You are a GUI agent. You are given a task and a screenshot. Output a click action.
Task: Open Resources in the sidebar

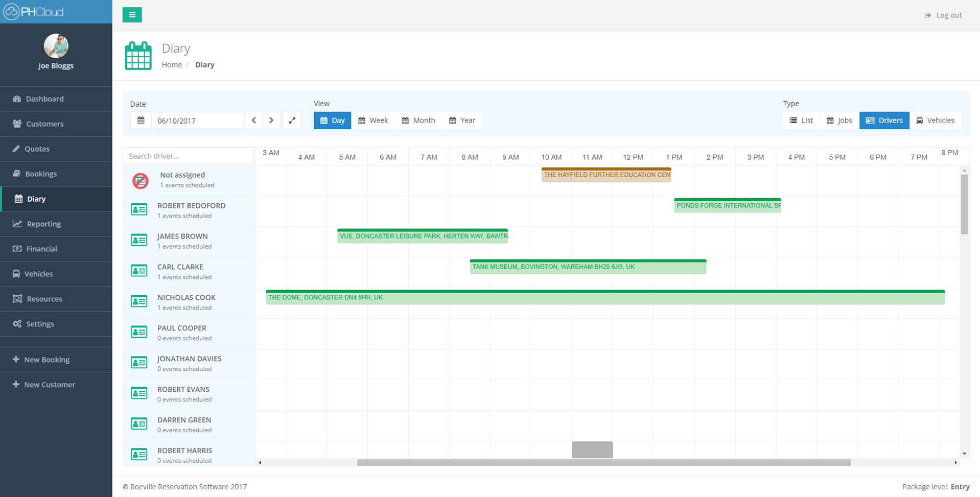tap(56, 299)
